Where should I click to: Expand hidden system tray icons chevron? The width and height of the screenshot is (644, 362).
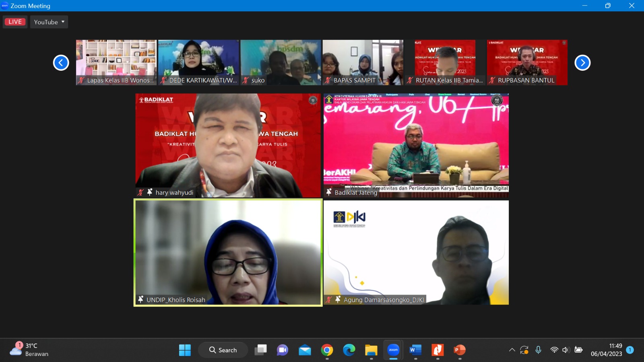pos(512,350)
